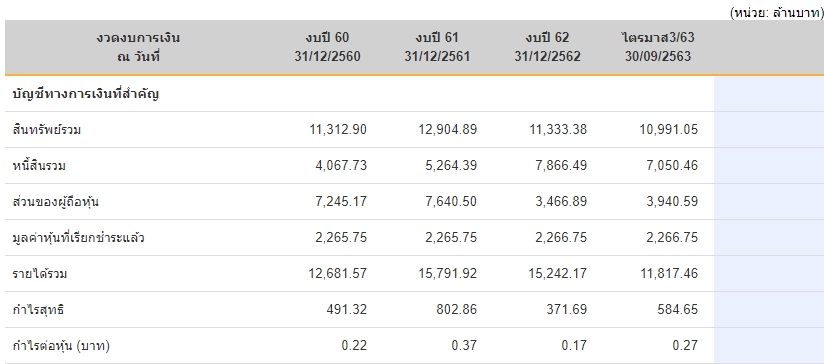Click the ไตรมาส3/63 column header

(657, 47)
